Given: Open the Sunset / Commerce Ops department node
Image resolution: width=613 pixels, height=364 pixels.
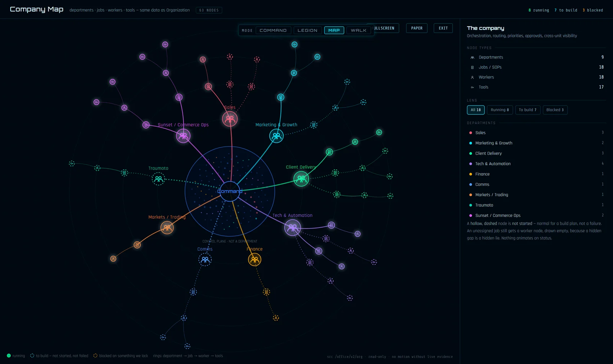Looking at the screenshot, I should click(183, 136).
